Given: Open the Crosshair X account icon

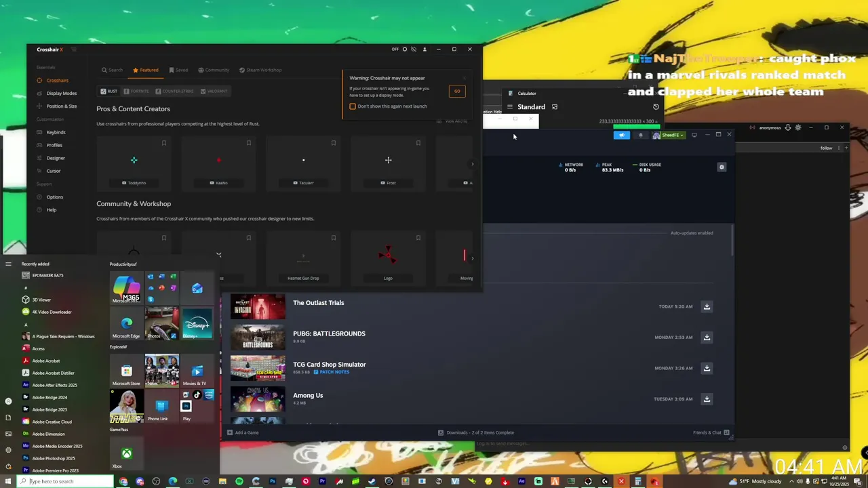Looking at the screenshot, I should (x=425, y=49).
